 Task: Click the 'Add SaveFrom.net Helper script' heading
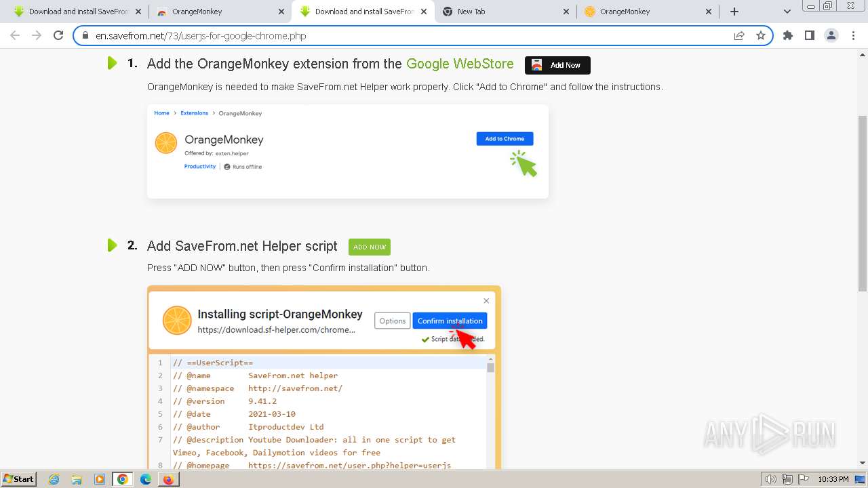click(x=242, y=246)
